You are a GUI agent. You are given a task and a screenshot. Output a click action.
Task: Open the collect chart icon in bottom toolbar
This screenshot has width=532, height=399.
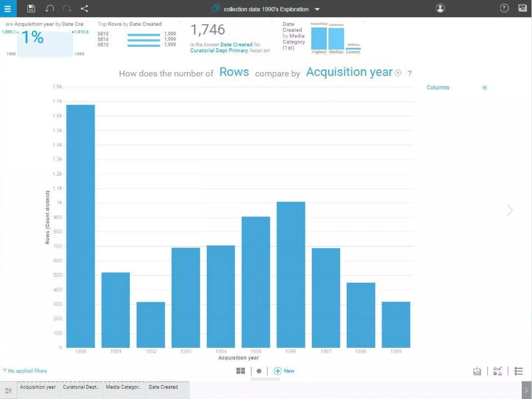click(477, 371)
